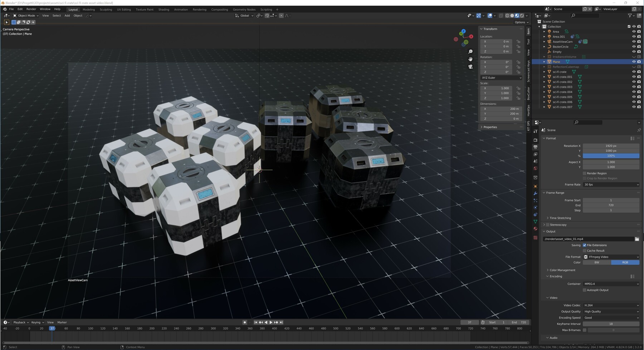
Task: Open the Video Codec dropdown
Action: click(610, 305)
